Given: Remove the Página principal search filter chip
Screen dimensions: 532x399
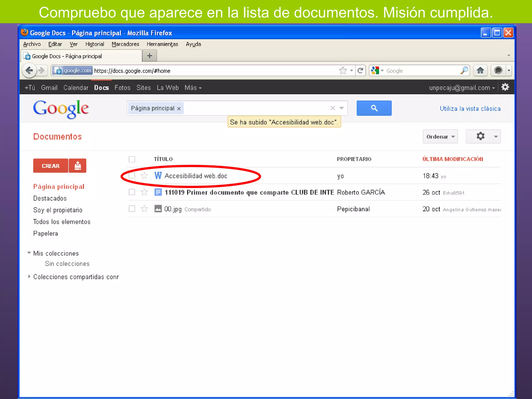Looking at the screenshot, I should (179, 109).
